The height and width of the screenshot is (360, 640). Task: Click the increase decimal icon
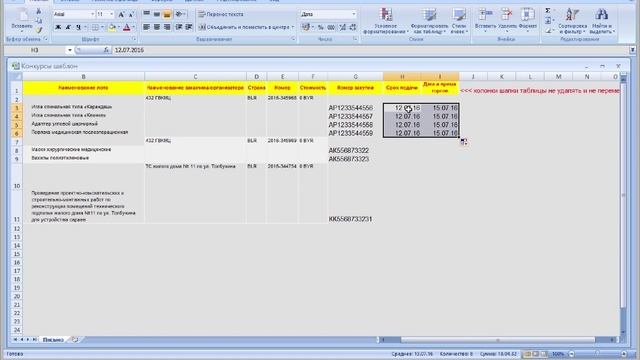pos(342,27)
